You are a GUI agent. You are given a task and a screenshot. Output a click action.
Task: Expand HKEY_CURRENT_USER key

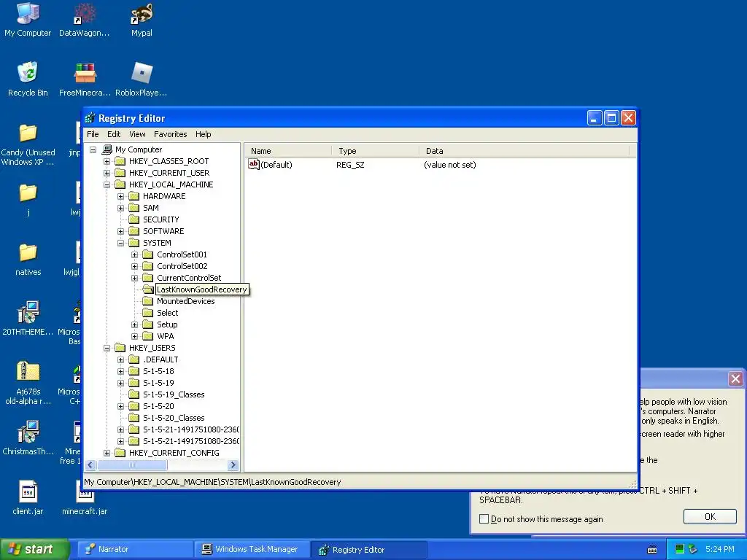107,173
